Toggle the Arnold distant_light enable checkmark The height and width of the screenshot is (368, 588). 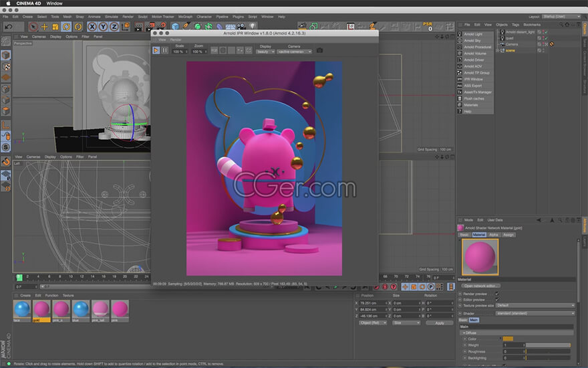546,32
